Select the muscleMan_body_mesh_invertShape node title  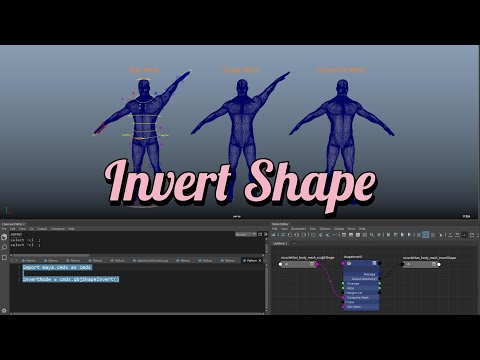(x=429, y=258)
